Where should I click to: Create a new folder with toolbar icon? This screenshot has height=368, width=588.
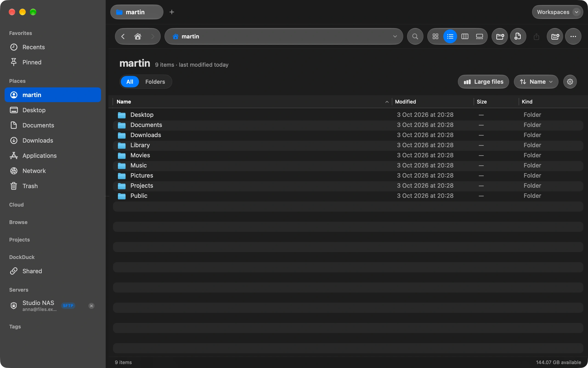coord(500,37)
